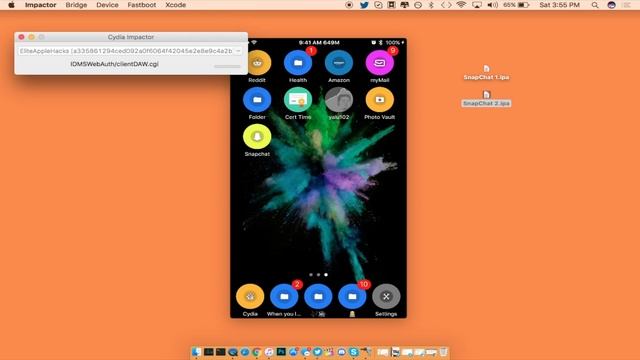This screenshot has width=640, height=360.
Task: Click the Impactor progress bar
Action: pos(227,66)
